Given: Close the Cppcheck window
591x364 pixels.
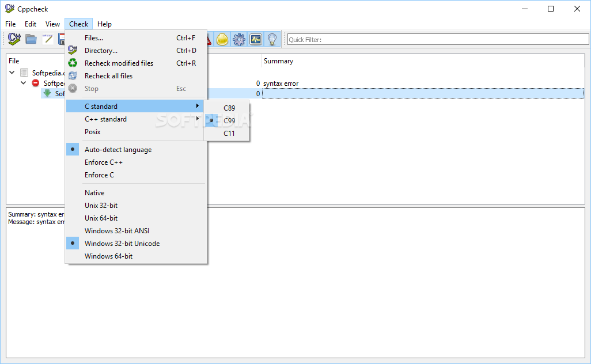Looking at the screenshot, I should tap(577, 9).
